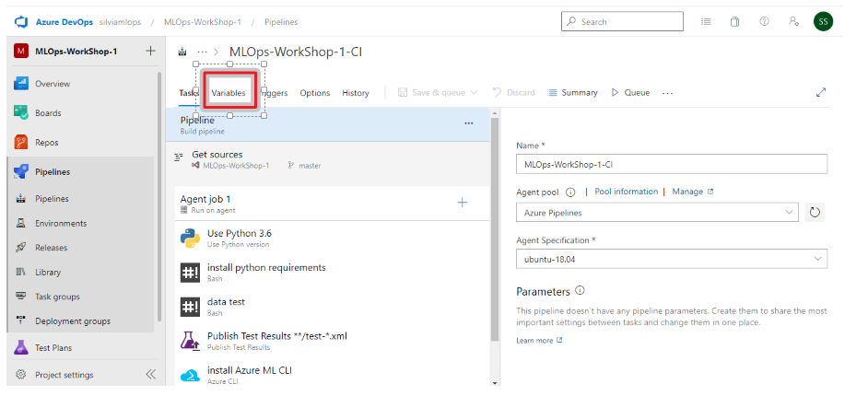The width and height of the screenshot is (868, 396).
Task: Select the Pipeline build pipeline row
Action: pyautogui.click(x=328, y=124)
